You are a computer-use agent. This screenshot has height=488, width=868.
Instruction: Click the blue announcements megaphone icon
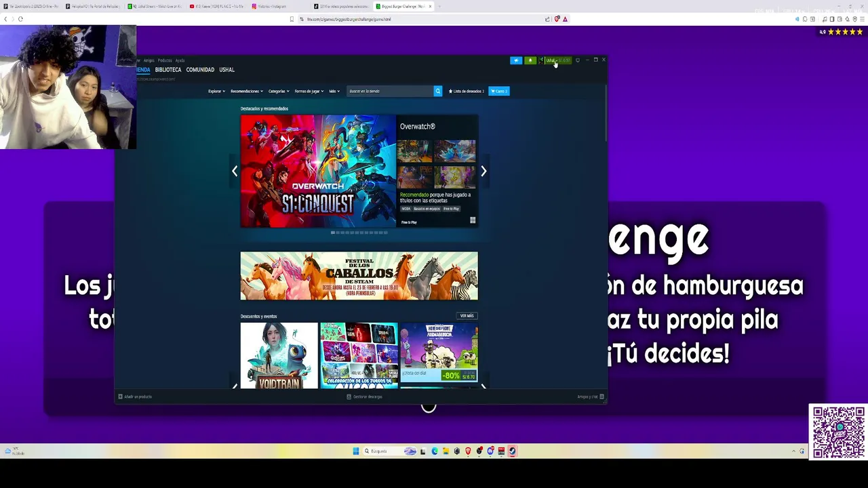tap(516, 60)
